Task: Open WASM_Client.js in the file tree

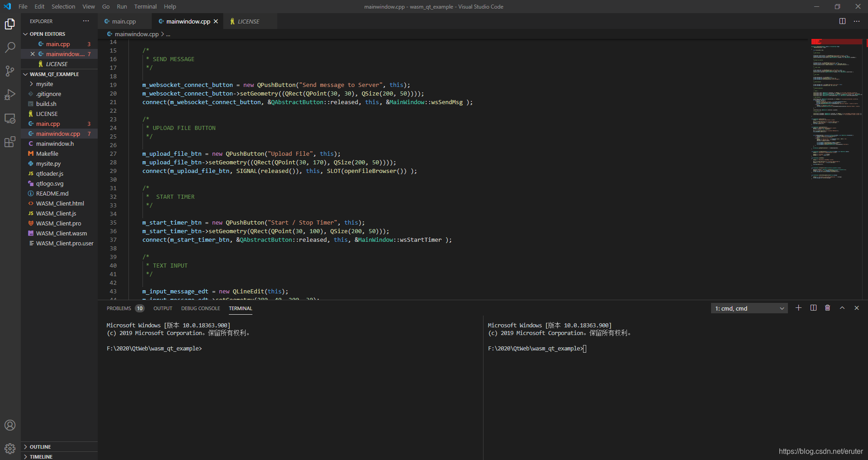Action: [x=59, y=214]
